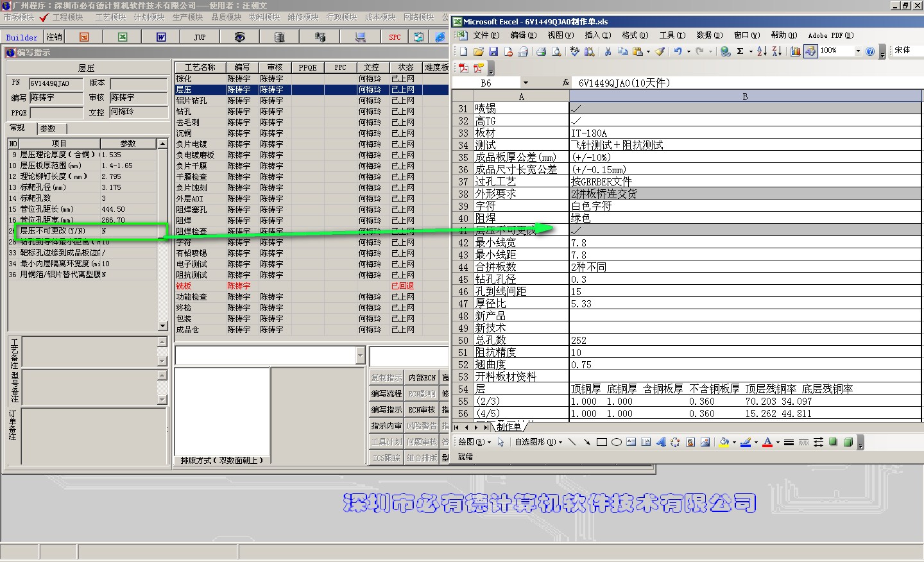
Task: Click the ECN审核 button
Action: coord(422,410)
